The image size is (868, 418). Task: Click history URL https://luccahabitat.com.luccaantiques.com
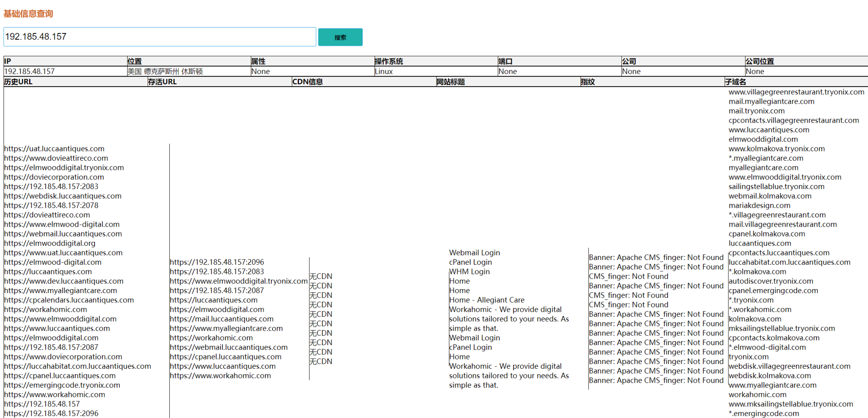click(x=78, y=366)
